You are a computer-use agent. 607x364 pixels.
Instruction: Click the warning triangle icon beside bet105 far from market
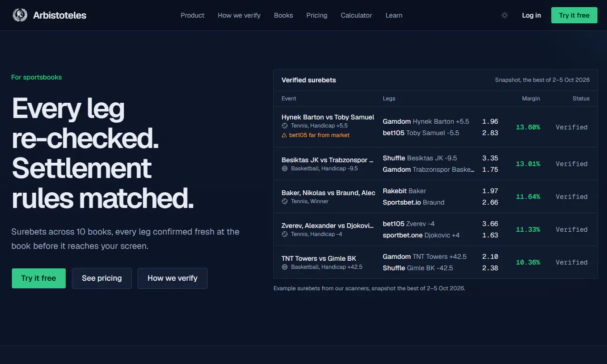point(284,135)
